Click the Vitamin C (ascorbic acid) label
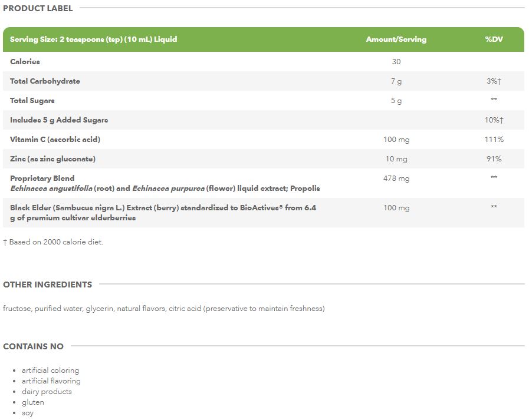The image size is (529, 420). (x=55, y=139)
